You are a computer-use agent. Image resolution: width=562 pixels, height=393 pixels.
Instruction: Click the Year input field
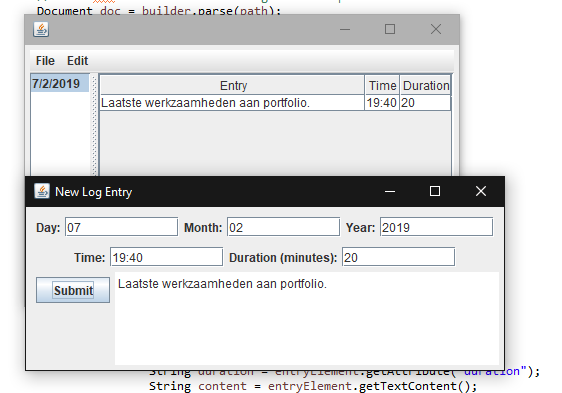(x=437, y=227)
